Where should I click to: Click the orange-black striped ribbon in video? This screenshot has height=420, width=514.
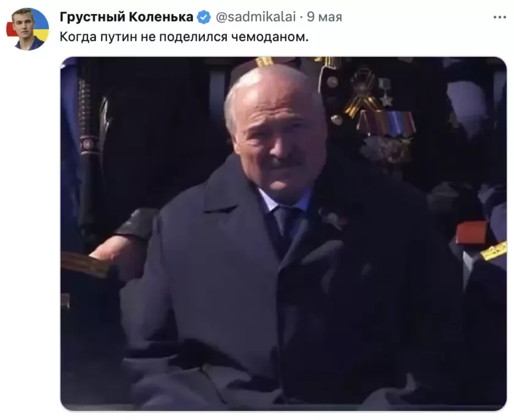362,94
